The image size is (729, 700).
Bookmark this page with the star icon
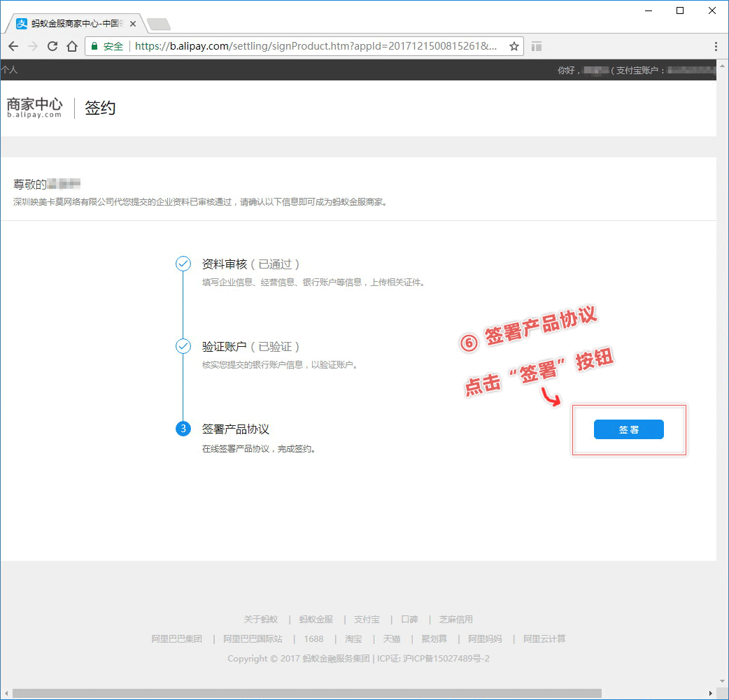click(514, 46)
